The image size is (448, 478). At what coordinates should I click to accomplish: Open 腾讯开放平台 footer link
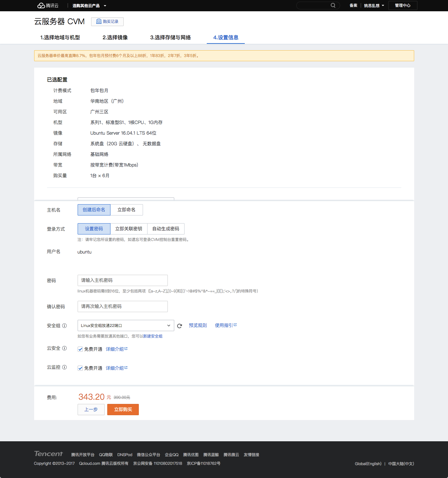83,455
